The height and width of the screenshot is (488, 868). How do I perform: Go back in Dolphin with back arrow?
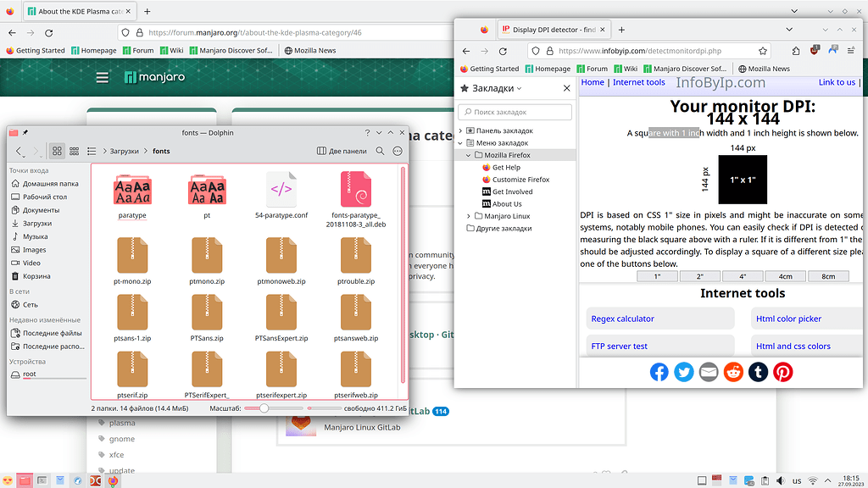(19, 151)
